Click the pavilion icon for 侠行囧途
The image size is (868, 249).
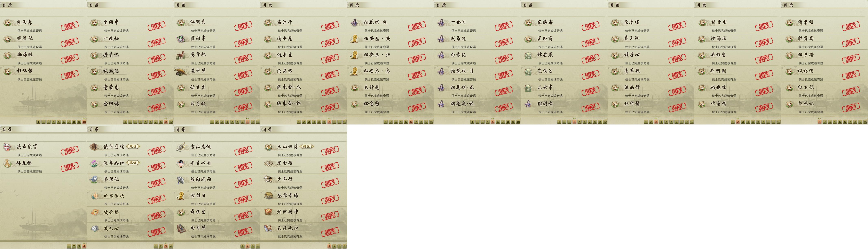[x=94, y=147]
